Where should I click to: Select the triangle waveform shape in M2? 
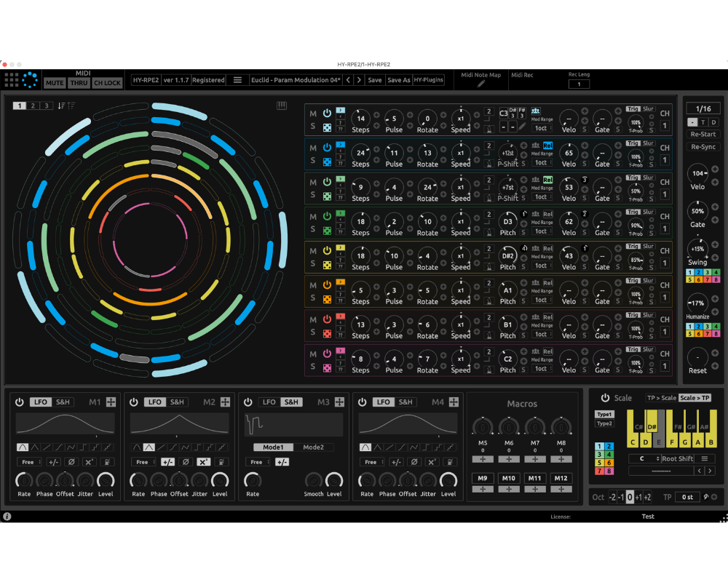tap(149, 447)
